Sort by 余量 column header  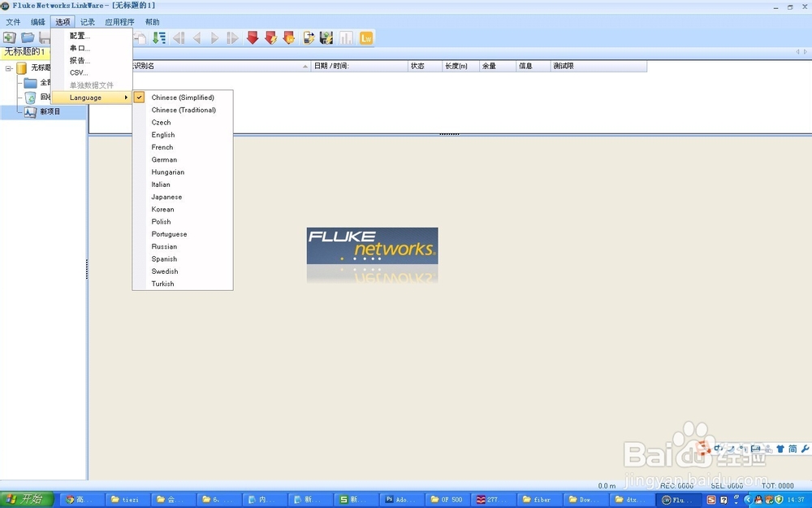click(498, 66)
